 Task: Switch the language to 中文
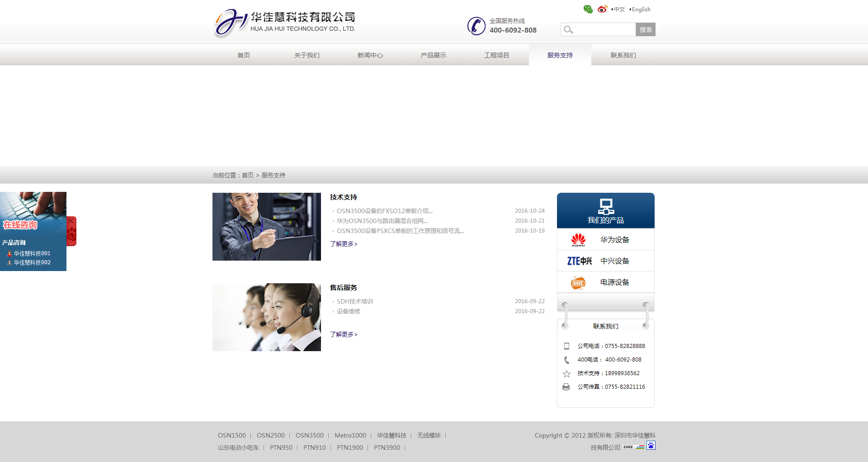pyautogui.click(x=619, y=10)
